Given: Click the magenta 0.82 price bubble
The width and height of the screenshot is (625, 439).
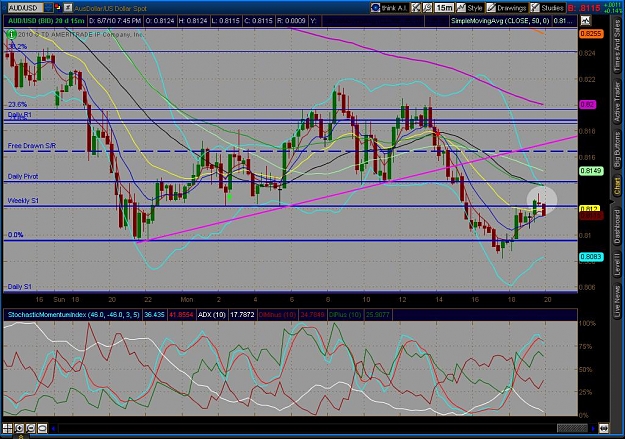Looking at the screenshot, I should (x=588, y=104).
